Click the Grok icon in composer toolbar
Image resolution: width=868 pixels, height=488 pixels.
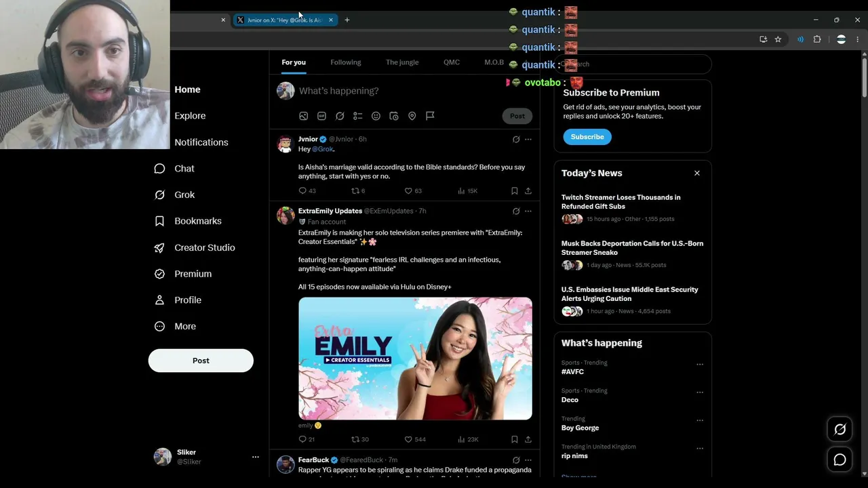tap(340, 116)
